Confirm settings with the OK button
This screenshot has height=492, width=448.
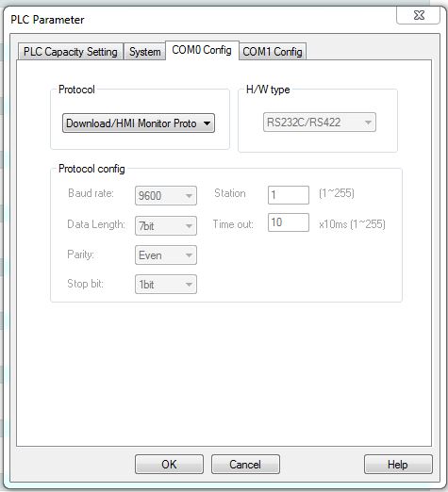(x=169, y=465)
